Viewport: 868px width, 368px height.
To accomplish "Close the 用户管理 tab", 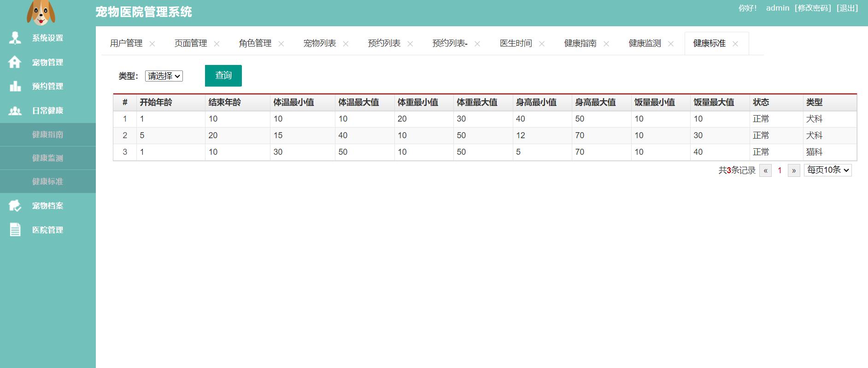I will click(x=152, y=44).
